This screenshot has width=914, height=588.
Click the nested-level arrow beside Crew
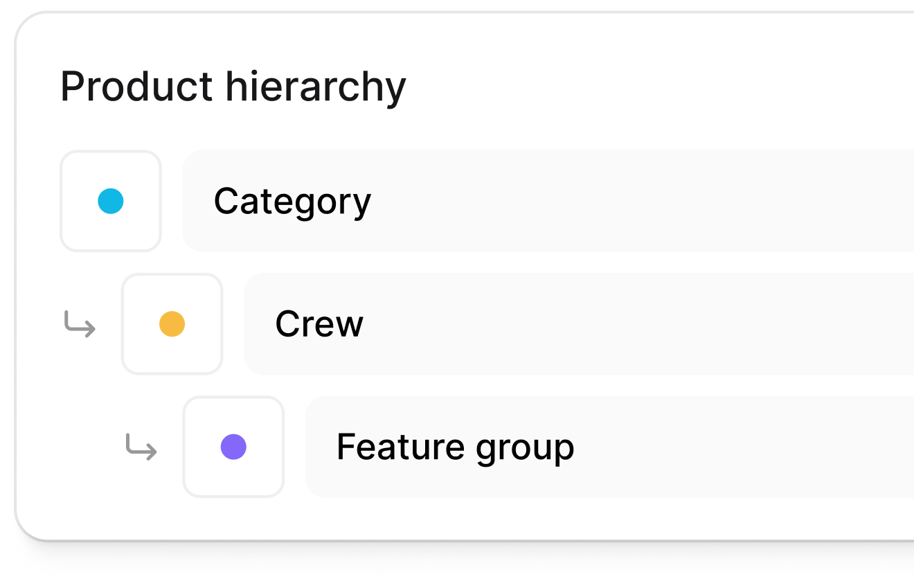click(x=80, y=323)
